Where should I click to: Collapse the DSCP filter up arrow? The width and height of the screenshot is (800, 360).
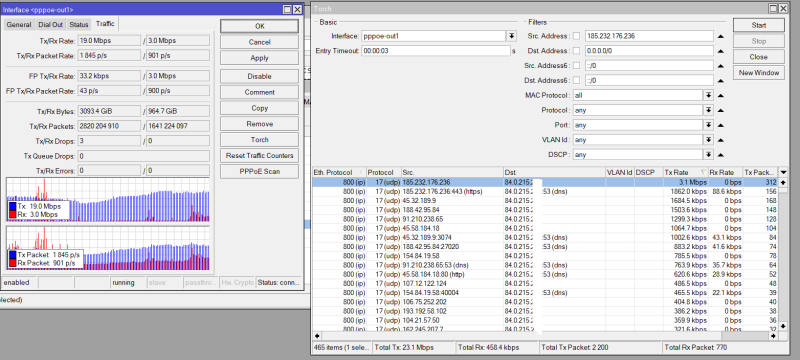721,155
